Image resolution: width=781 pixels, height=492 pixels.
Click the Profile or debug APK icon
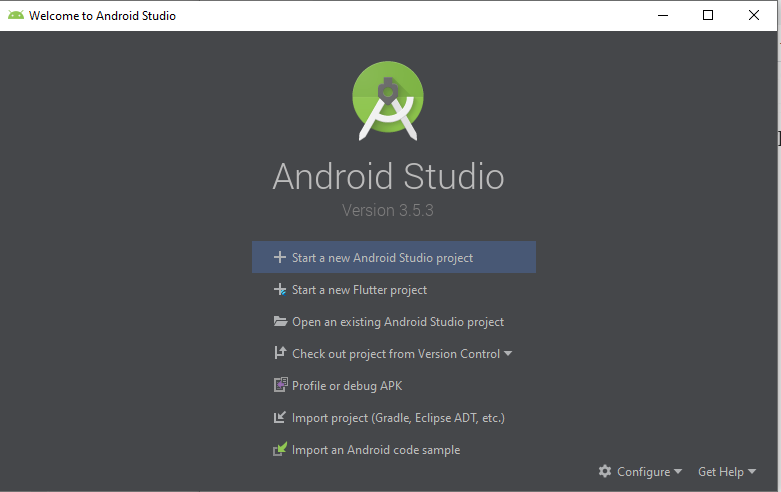281,385
